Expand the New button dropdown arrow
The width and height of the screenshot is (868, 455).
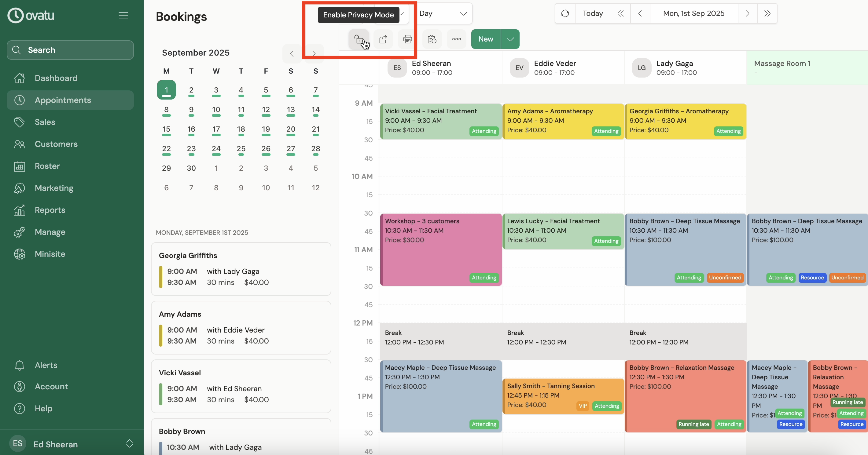click(510, 39)
